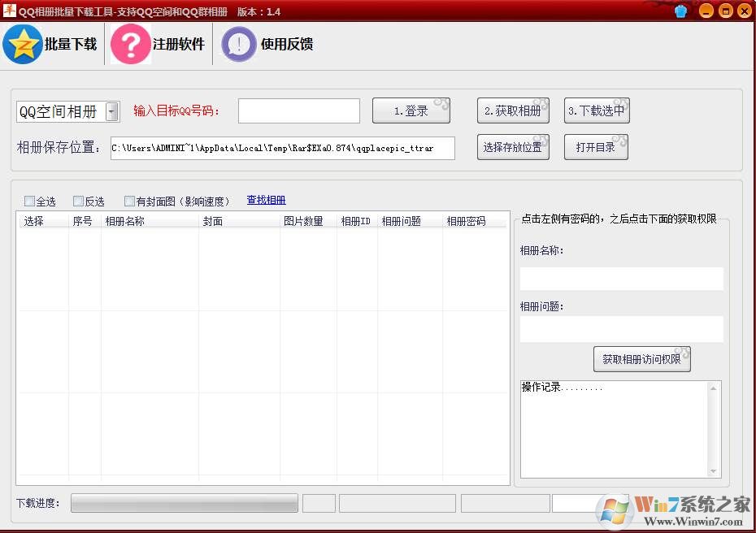Click the 注册软件 question mark icon

point(130,44)
